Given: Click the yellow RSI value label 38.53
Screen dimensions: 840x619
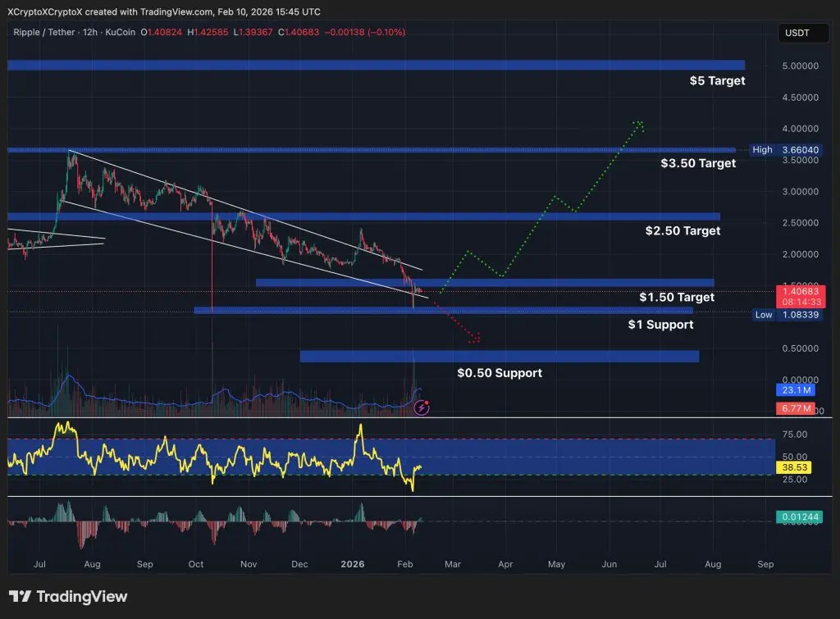Looking at the screenshot, I should (x=795, y=467).
